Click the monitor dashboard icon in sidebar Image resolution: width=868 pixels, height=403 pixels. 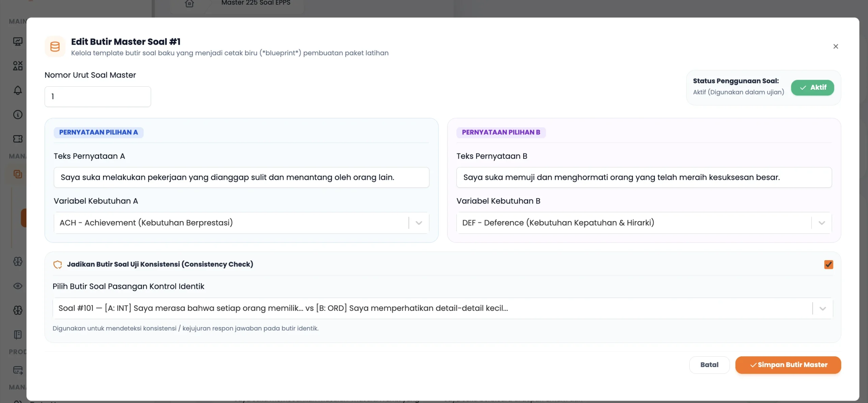(18, 41)
